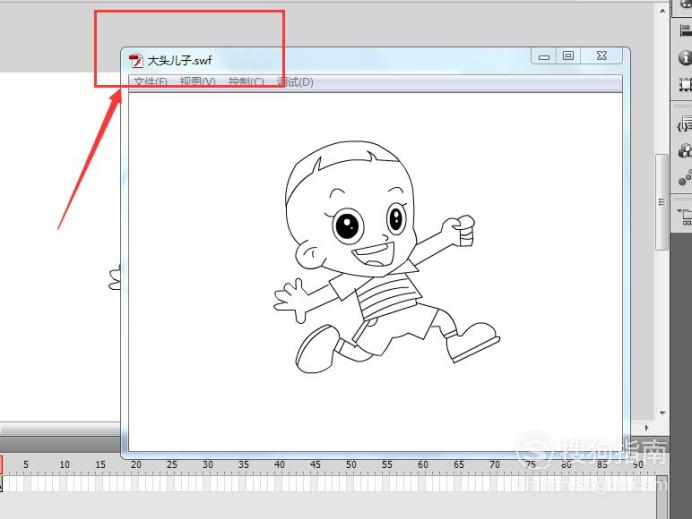This screenshot has height=519, width=692.
Task: Click stage horizontal scrollbar right arrow
Action: [x=647, y=428]
